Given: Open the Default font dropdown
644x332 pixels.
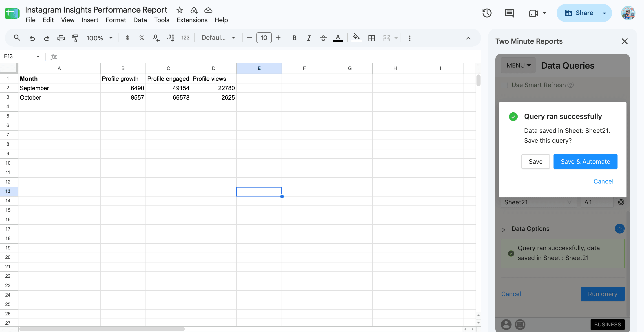Looking at the screenshot, I should point(218,38).
